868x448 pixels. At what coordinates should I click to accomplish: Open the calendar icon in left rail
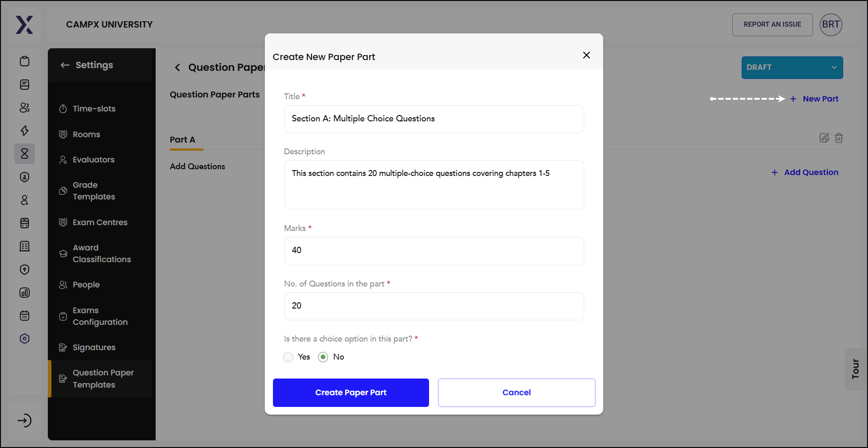[25, 315]
